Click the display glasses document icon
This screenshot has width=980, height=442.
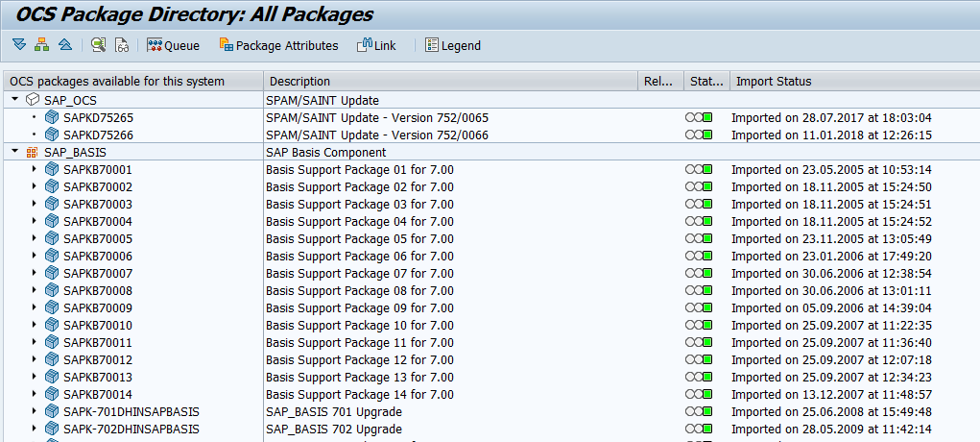(122, 45)
